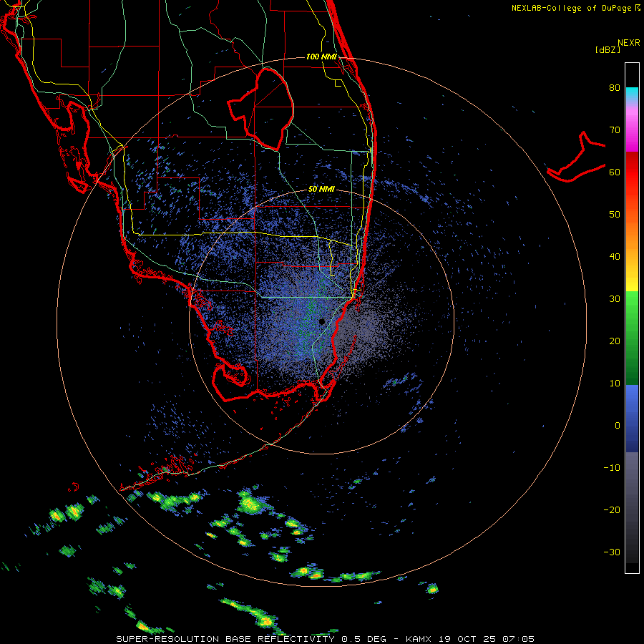Click the -10 dBZ scale value
The width and height of the screenshot is (644, 644).
pos(612,468)
